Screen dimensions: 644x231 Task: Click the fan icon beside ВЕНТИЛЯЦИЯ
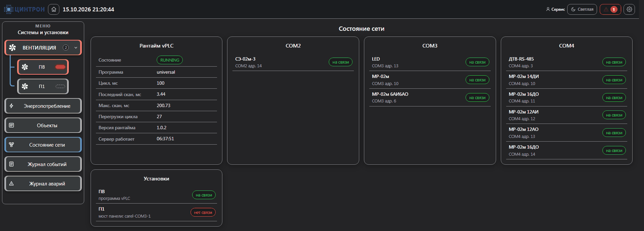[x=12, y=47]
